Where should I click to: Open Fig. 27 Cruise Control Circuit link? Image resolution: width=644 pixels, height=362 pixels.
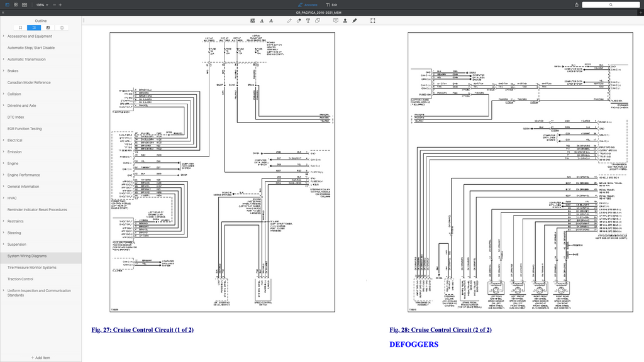click(143, 329)
